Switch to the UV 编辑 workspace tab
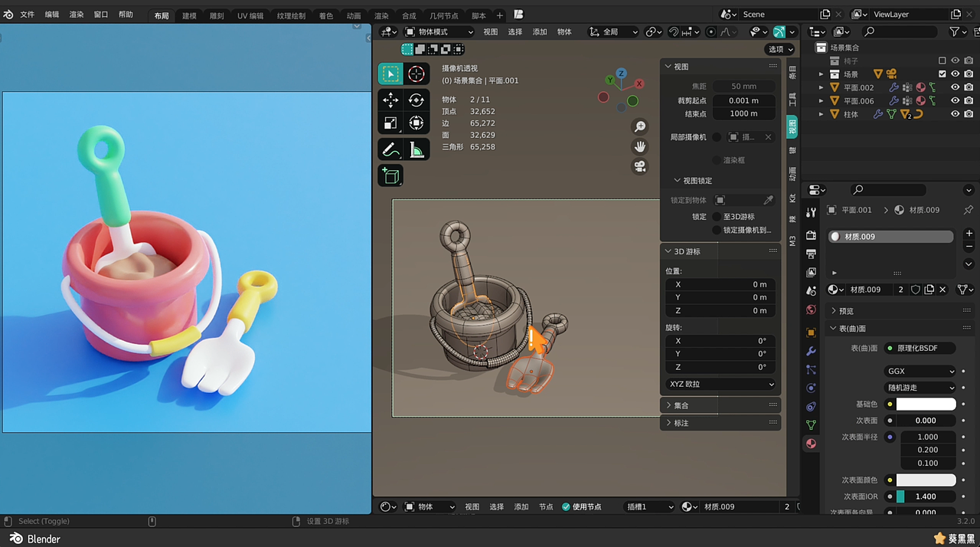 tap(250, 15)
